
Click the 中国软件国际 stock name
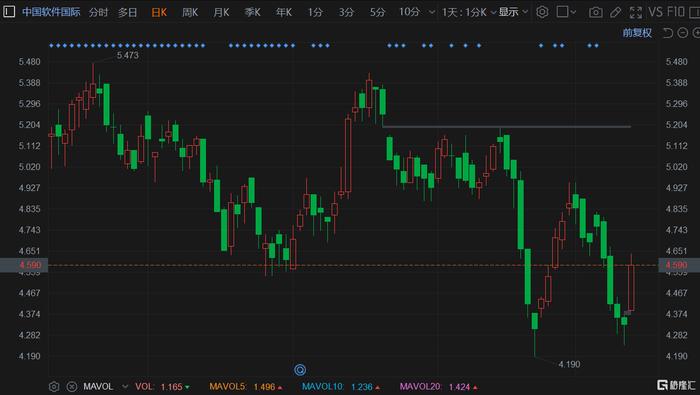coord(51,12)
